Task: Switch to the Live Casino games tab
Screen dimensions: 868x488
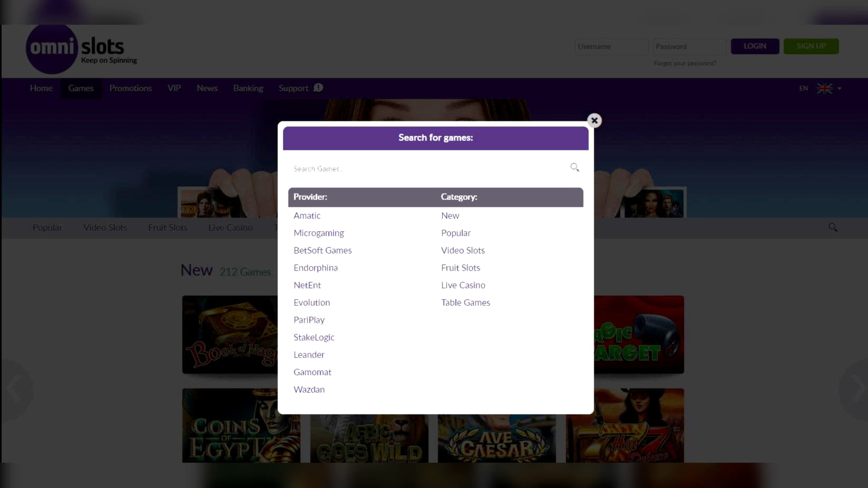Action: pyautogui.click(x=230, y=228)
